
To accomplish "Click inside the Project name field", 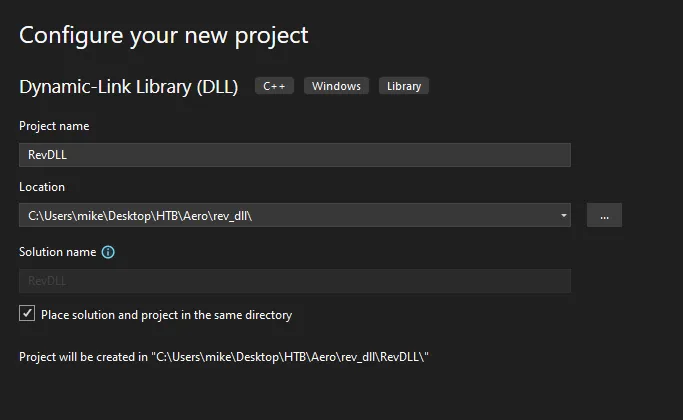I will point(295,155).
